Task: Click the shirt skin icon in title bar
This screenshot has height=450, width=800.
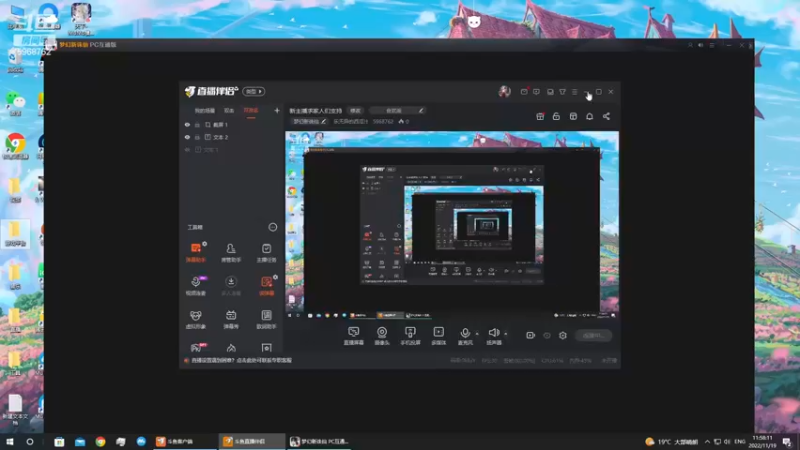Action: coord(562,92)
